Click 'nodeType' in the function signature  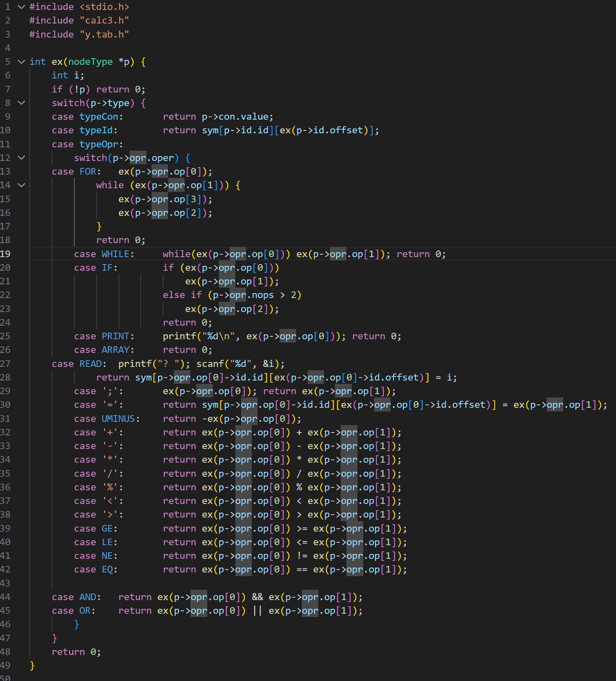tap(90, 62)
